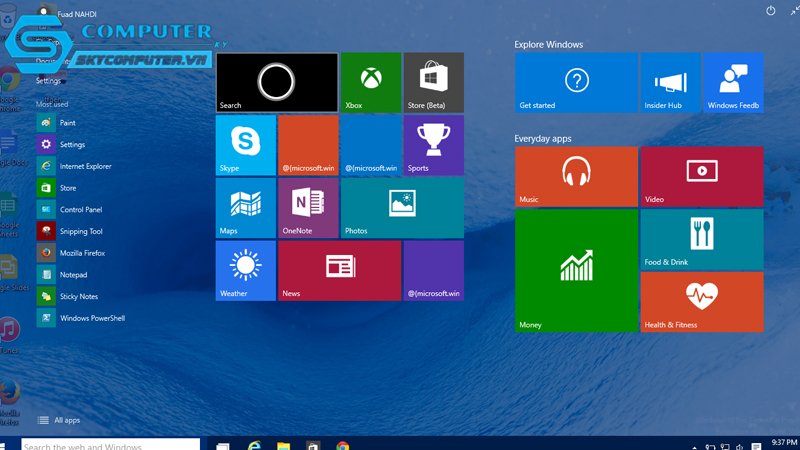Open the orange @{microsoft.win tile
The image size is (800, 450).
pos(308,145)
